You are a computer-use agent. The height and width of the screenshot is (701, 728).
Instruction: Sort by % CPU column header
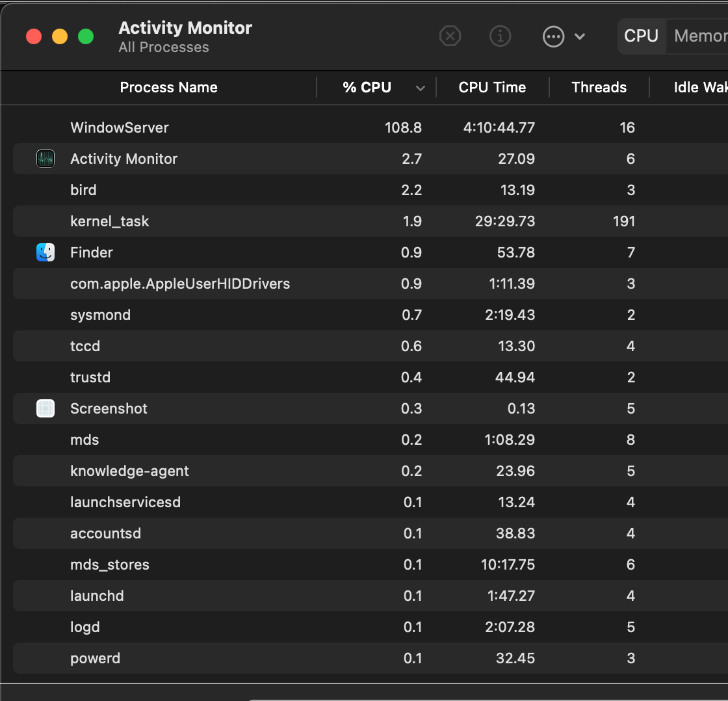coord(367,87)
